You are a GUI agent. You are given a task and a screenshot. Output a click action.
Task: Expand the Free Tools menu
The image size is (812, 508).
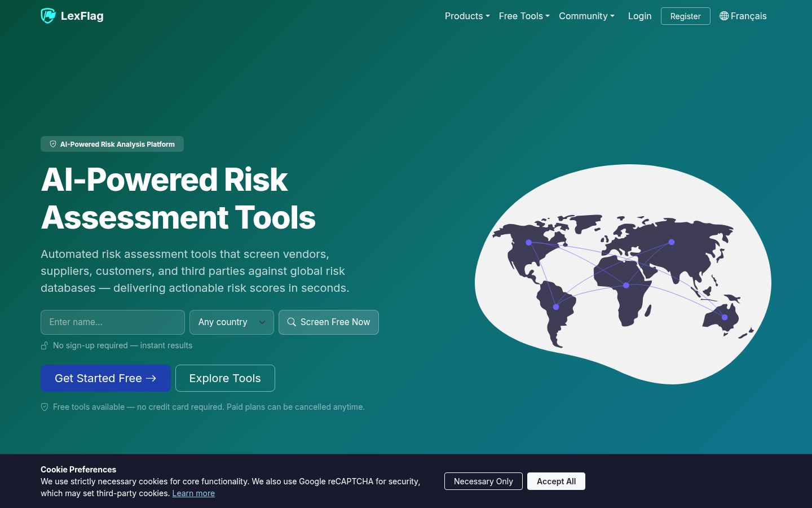click(x=524, y=16)
